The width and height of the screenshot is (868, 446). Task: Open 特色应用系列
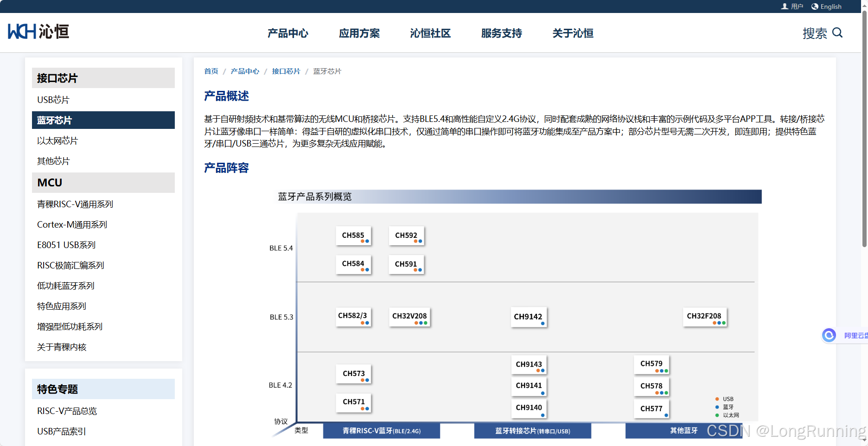[62, 306]
